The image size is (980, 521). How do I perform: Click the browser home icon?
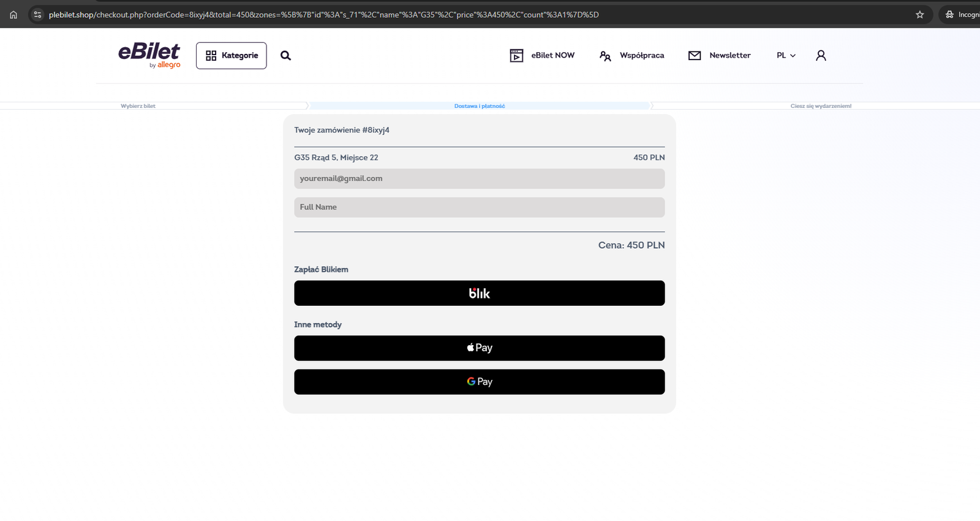13,15
